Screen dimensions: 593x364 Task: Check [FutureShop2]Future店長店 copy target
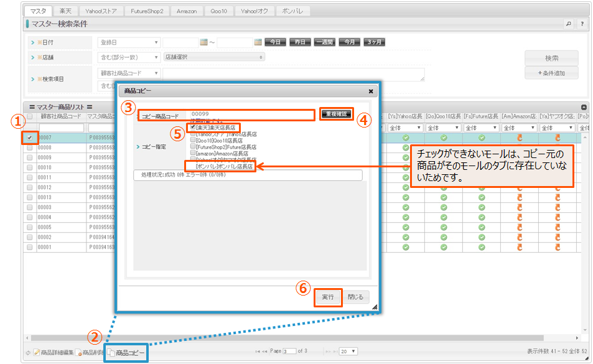click(193, 147)
